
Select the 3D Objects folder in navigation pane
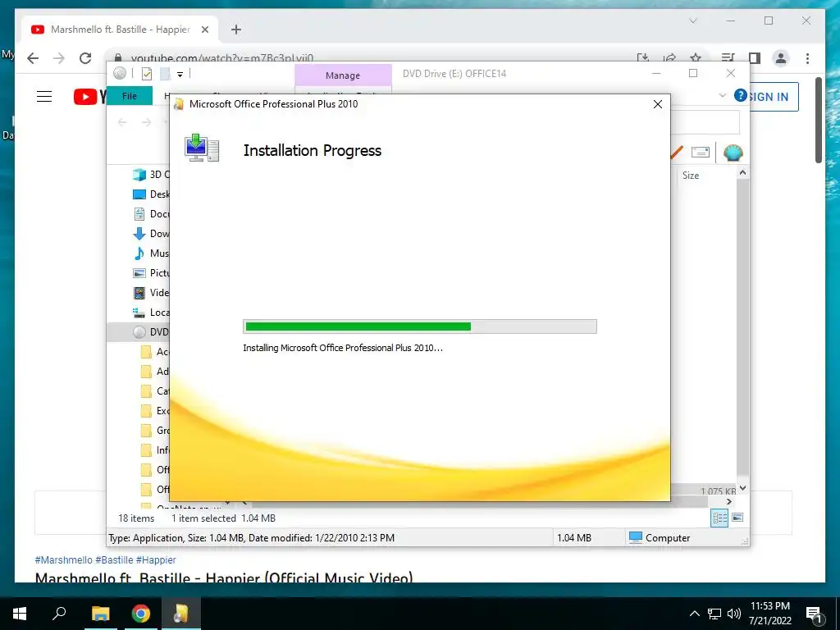click(x=150, y=175)
